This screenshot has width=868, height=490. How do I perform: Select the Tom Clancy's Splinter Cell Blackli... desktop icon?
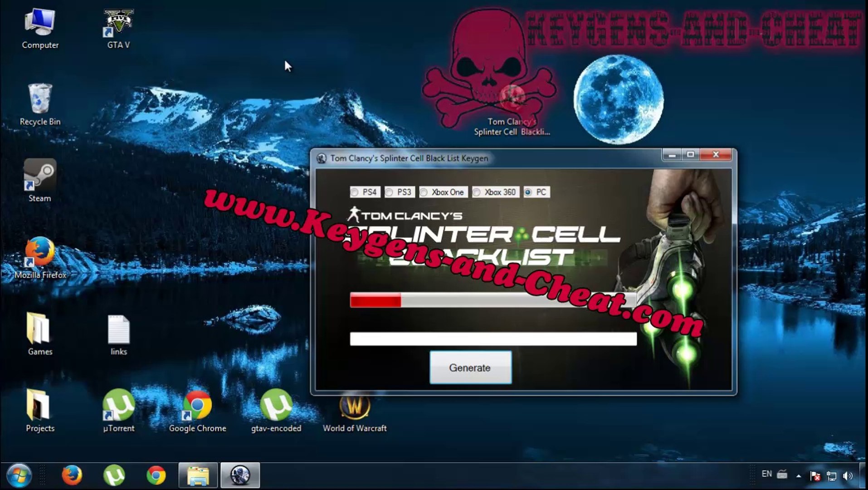pos(512,111)
